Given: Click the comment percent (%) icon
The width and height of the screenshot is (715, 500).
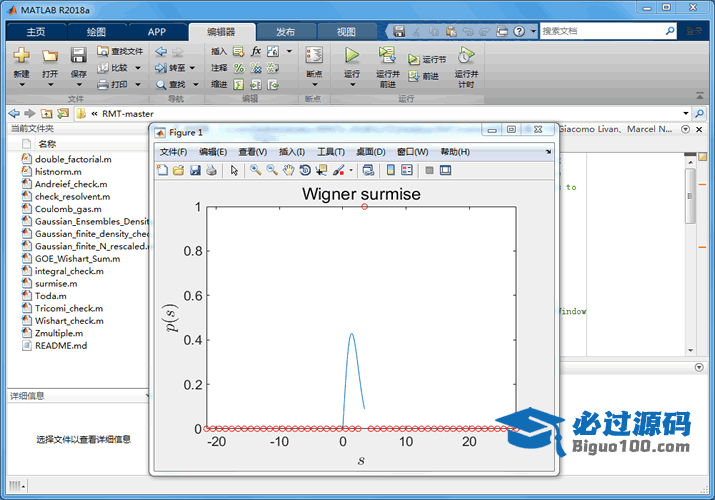Looking at the screenshot, I should click(x=238, y=68).
